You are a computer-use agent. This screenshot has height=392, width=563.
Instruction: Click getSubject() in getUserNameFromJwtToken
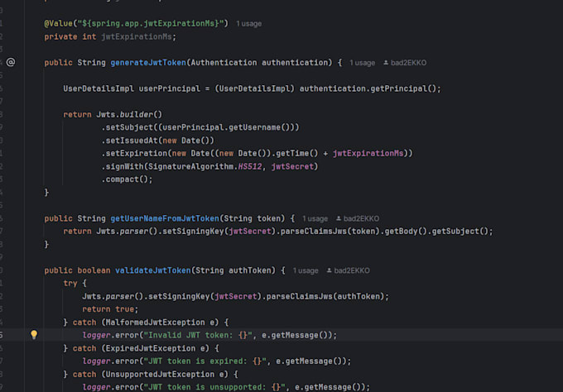(460, 232)
